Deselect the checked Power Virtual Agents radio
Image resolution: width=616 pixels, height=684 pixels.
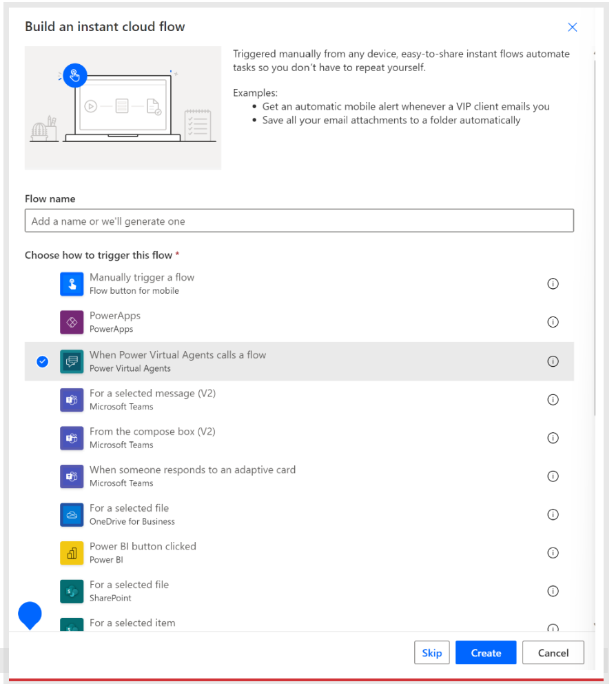click(42, 361)
